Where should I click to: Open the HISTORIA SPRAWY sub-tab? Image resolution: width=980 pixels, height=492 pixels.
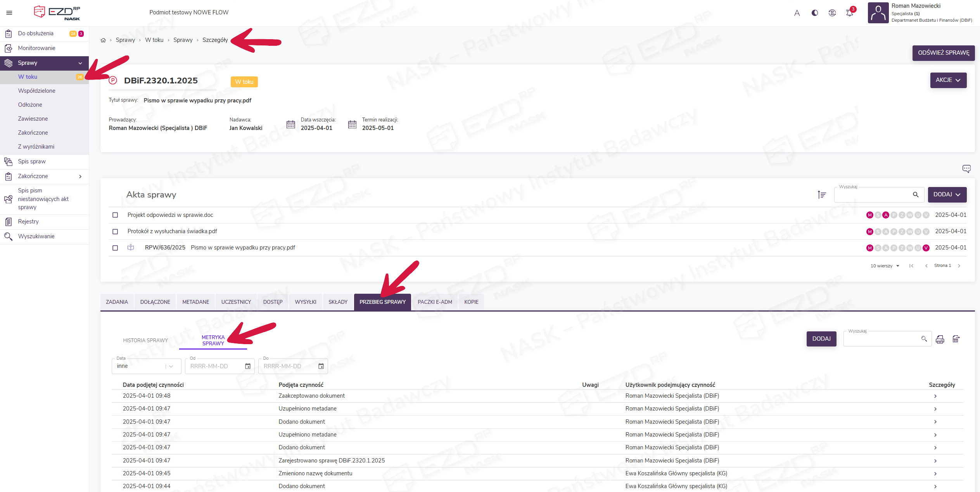coord(145,340)
